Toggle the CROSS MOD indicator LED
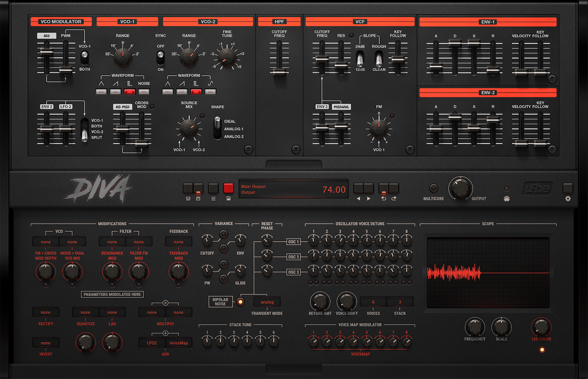Screen dimensions: 588x379 tap(152, 106)
